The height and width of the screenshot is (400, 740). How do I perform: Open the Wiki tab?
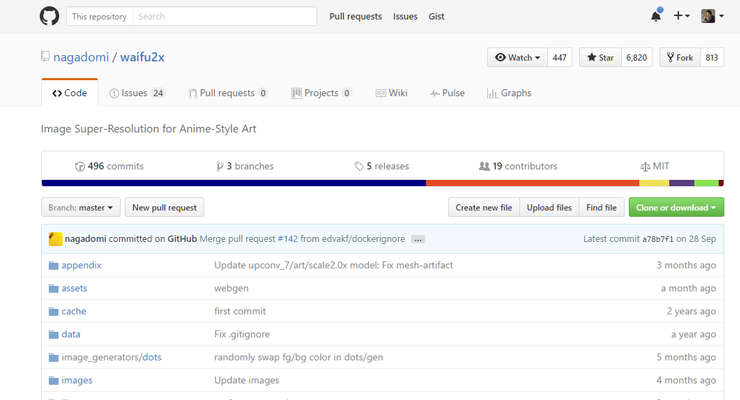pos(391,93)
